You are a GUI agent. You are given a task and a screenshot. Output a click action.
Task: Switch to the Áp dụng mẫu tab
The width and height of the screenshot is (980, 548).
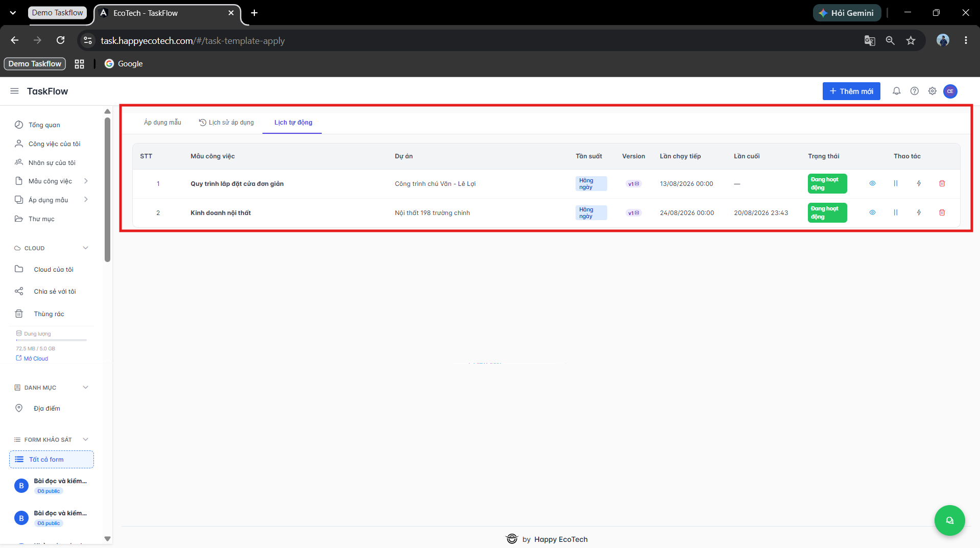point(162,123)
